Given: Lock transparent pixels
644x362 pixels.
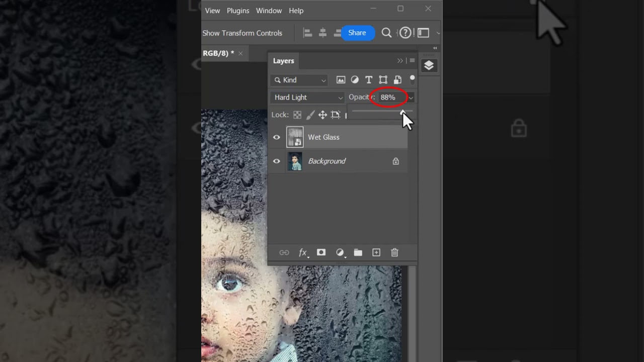Looking at the screenshot, I should click(x=297, y=115).
